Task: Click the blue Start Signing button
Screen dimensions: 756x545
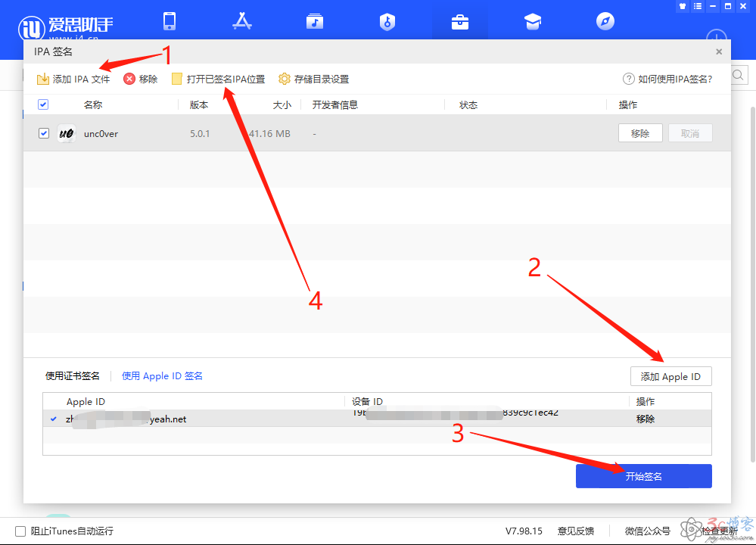Action: click(644, 476)
